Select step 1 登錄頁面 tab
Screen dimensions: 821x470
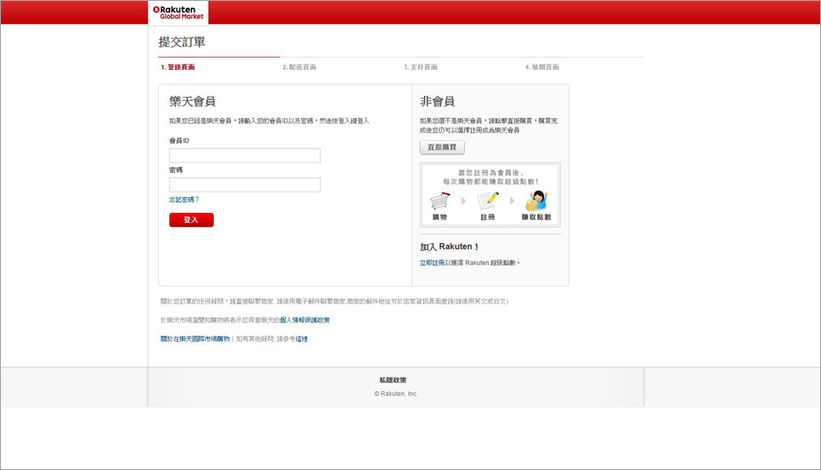point(178,67)
